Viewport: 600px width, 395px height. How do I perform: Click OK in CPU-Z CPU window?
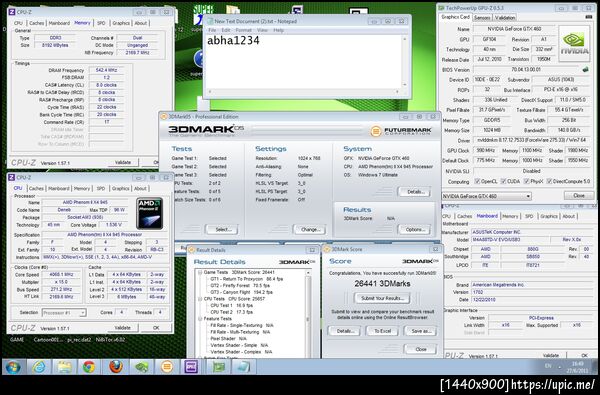pyautogui.click(x=156, y=328)
